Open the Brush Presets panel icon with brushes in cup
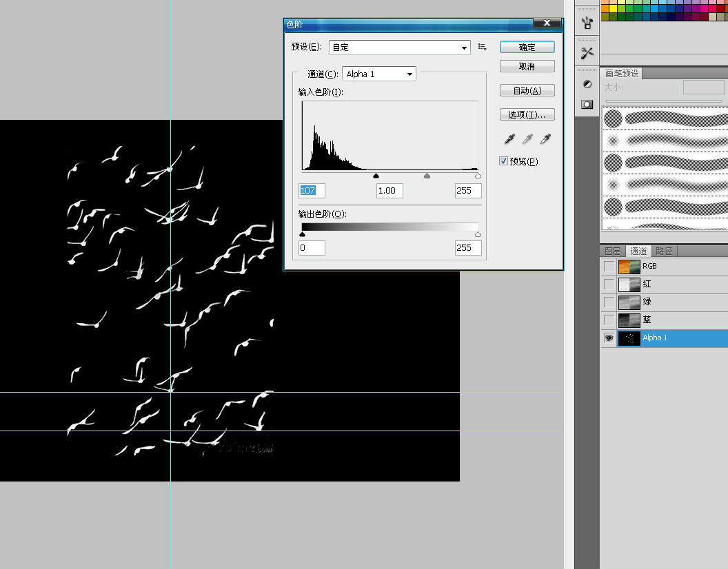Viewport: 728px width, 569px height. [x=587, y=22]
